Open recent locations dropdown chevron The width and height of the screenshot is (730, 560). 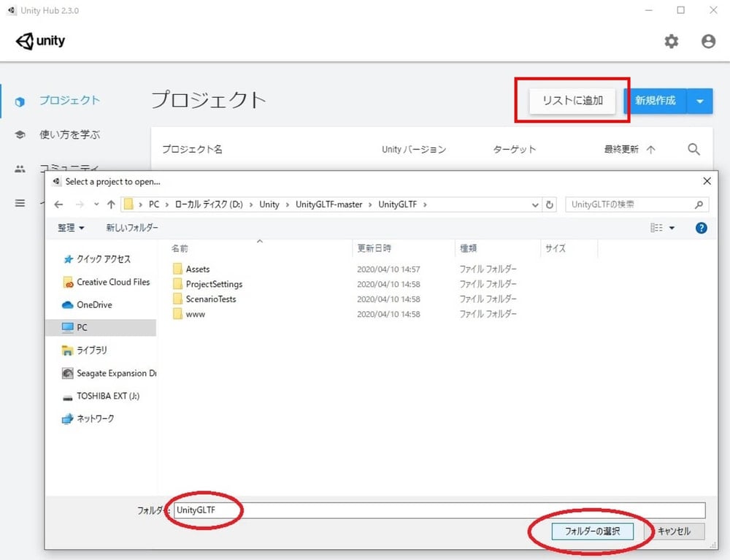pyautogui.click(x=96, y=204)
